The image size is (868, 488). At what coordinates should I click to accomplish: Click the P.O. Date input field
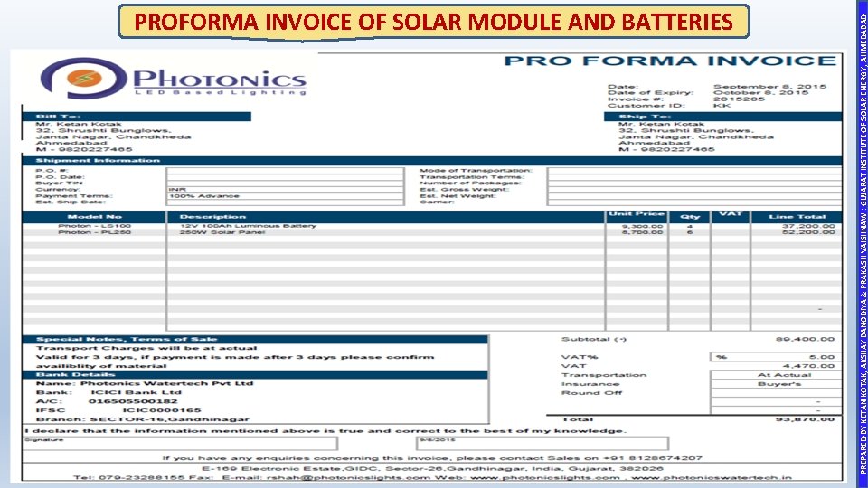point(285,177)
